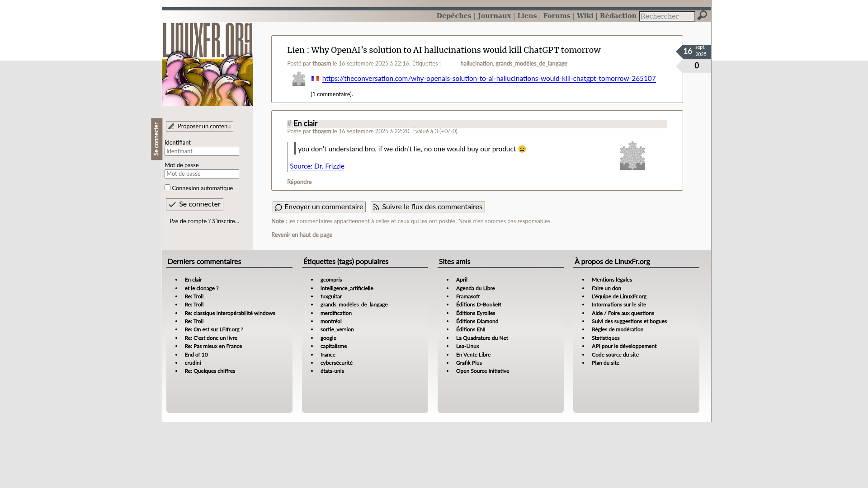Screen dimensions: 868x488
Task: Click Pas de compte ? S'inscrire link
Action: pyautogui.click(x=204, y=221)
